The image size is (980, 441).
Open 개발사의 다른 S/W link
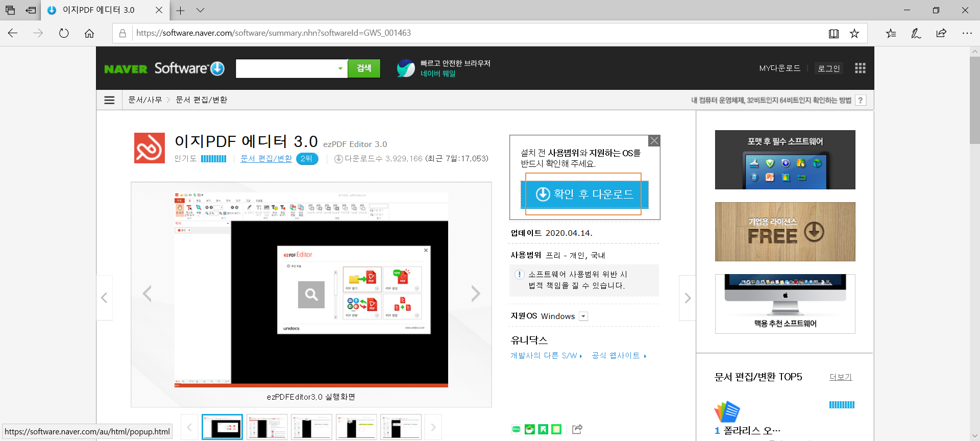pyautogui.click(x=546, y=356)
